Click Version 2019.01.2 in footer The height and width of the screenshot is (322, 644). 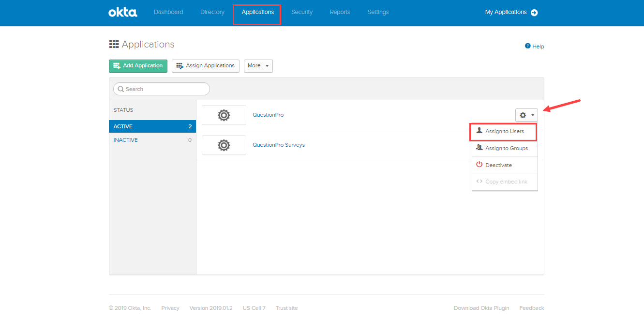coord(211,308)
